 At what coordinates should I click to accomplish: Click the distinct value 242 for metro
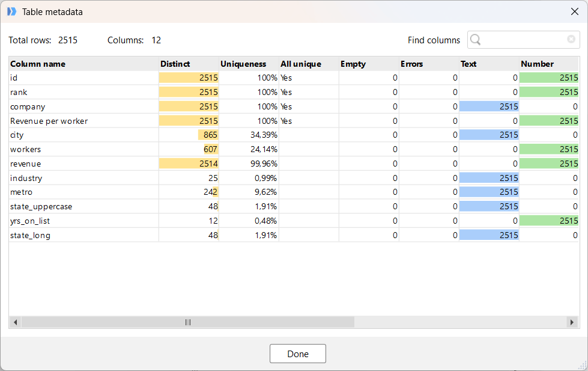210,192
